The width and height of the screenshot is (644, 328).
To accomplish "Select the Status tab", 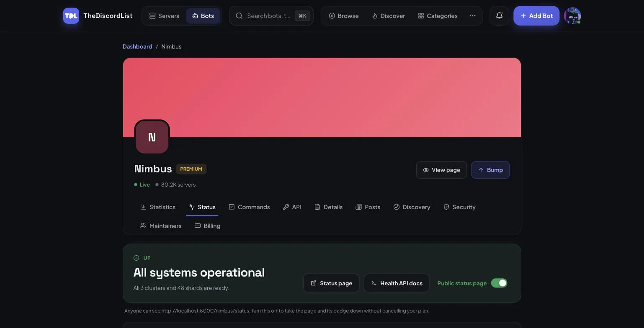I will 202,207.
